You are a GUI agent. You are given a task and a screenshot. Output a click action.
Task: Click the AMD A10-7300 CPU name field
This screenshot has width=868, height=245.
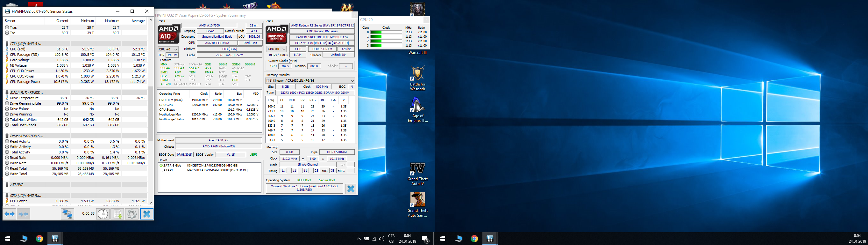[x=209, y=26]
